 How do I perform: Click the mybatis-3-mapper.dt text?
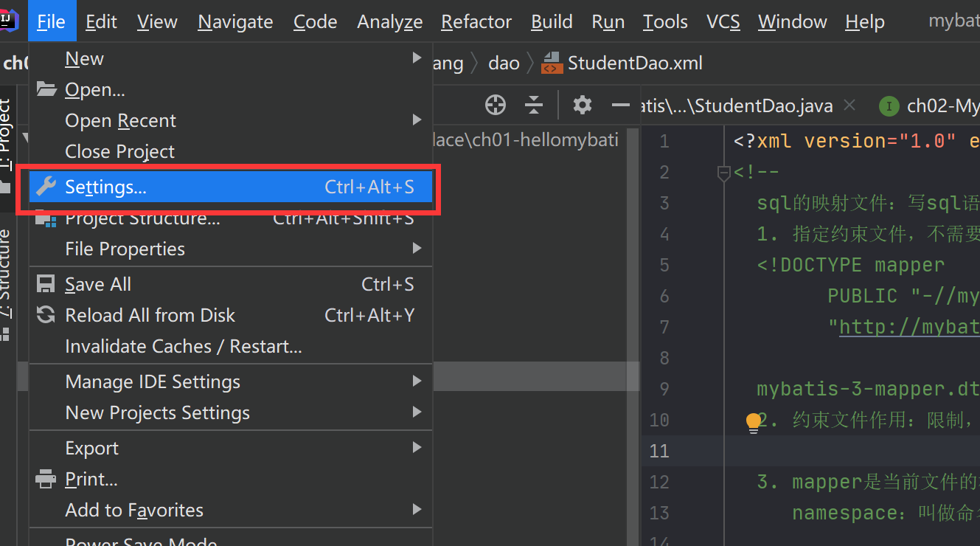(868, 389)
